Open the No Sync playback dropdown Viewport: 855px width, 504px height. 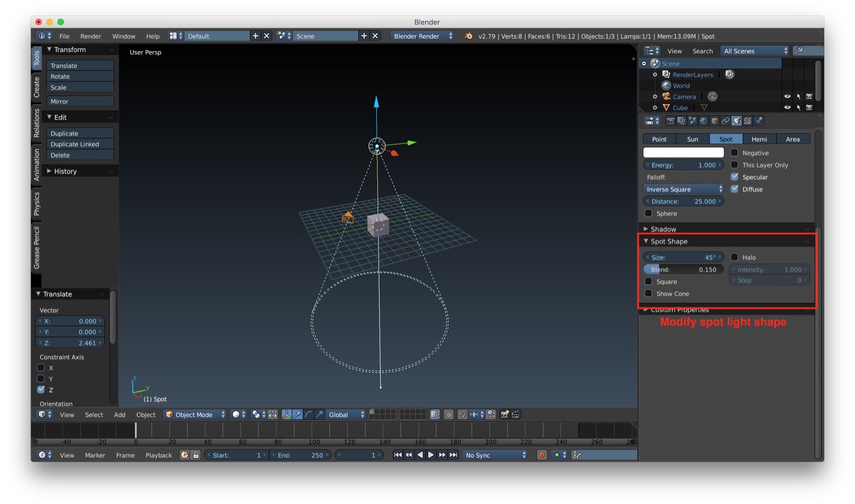[495, 455]
